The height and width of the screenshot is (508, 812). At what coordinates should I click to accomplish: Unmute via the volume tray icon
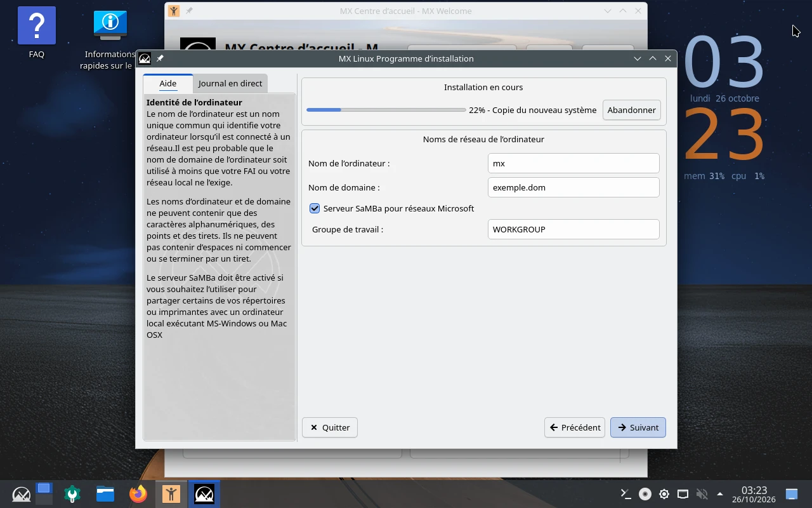tap(702, 494)
